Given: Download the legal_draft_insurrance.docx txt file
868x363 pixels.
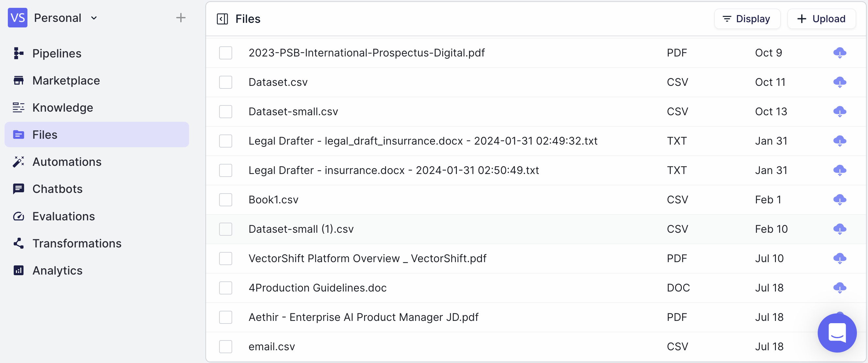Looking at the screenshot, I should (839, 141).
